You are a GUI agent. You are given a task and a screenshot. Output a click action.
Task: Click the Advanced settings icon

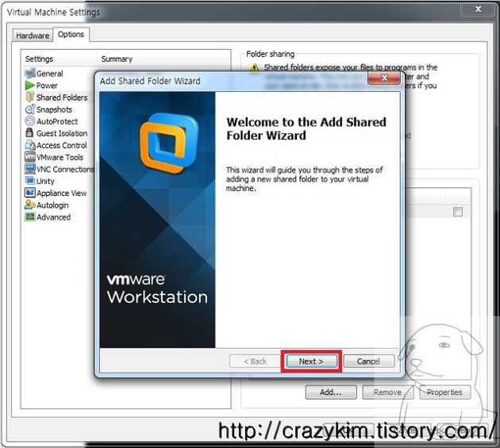coord(30,217)
